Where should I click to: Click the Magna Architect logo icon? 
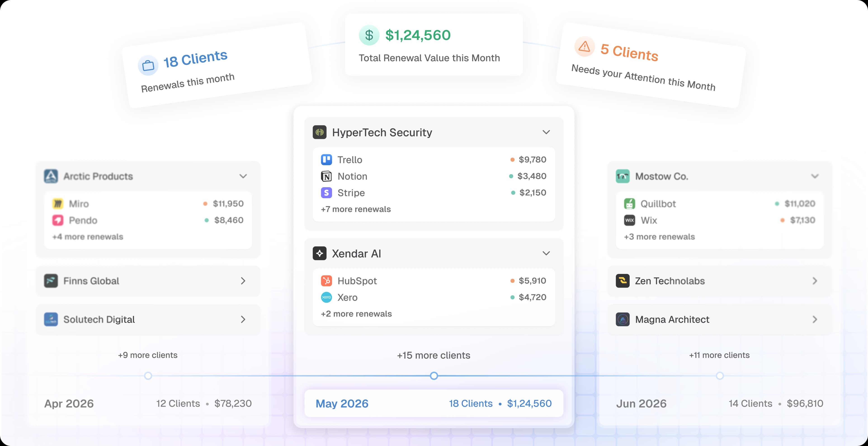tap(623, 319)
